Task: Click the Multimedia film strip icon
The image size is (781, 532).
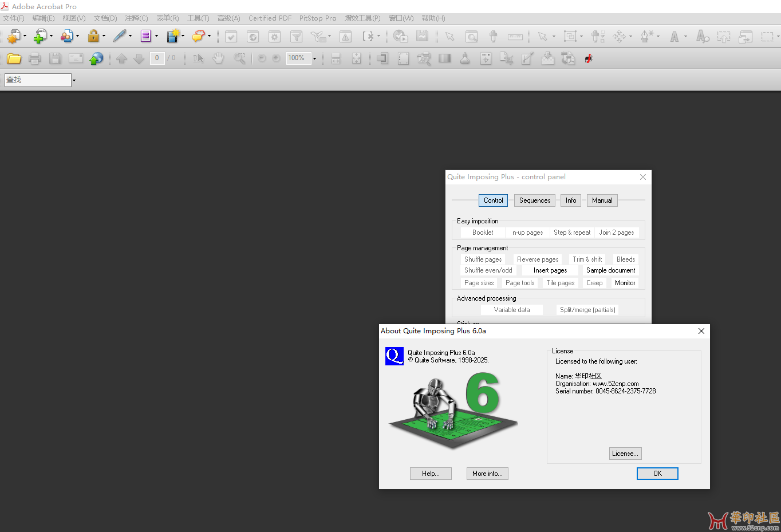Action: point(172,37)
